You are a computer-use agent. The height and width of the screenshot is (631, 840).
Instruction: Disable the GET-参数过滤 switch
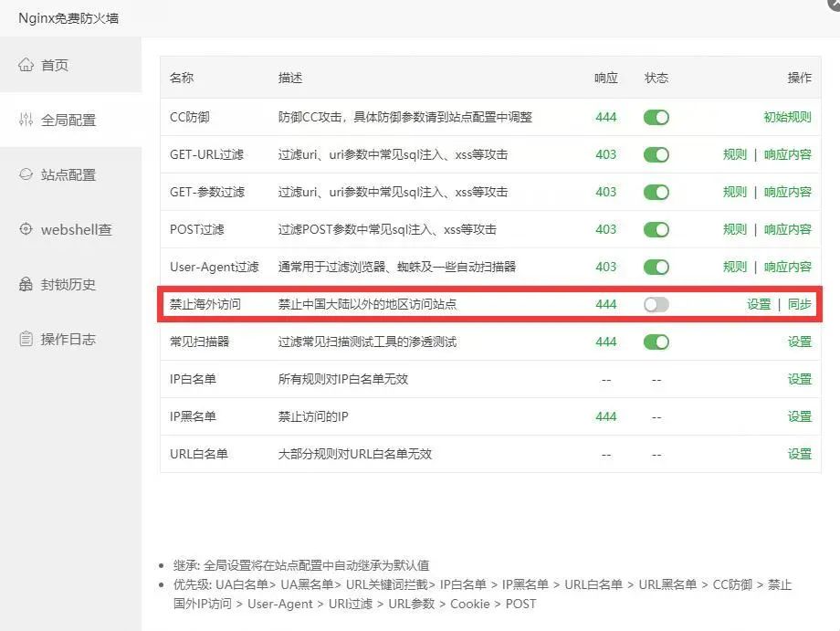(656, 193)
